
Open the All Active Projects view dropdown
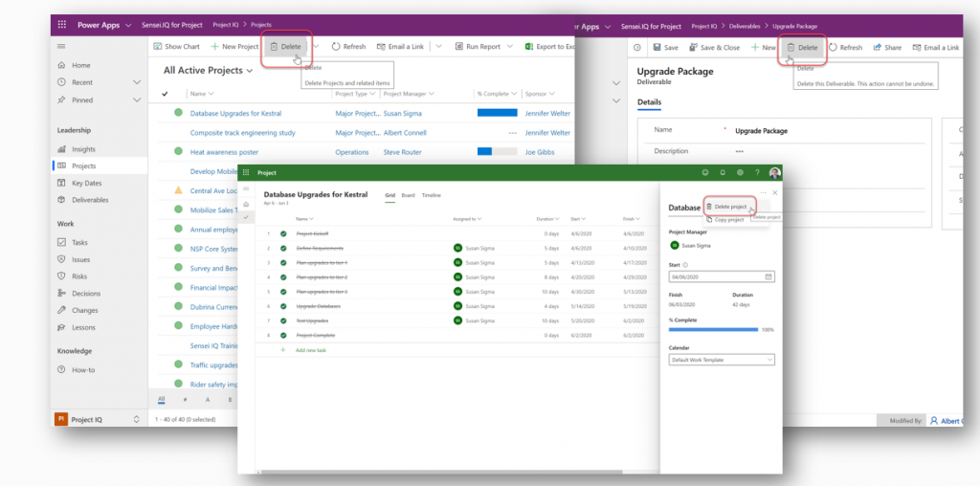click(208, 71)
